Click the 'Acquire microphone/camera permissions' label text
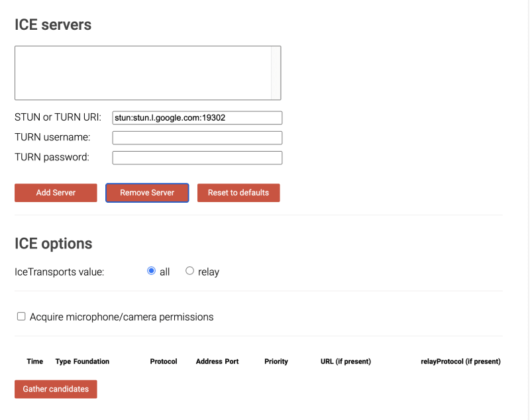The image size is (530, 420). (122, 317)
